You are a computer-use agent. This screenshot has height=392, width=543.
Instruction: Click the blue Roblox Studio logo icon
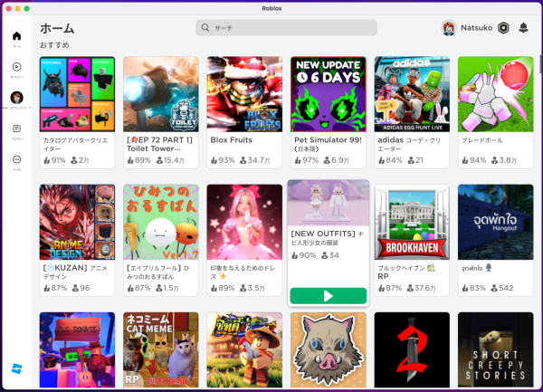[x=16, y=368]
